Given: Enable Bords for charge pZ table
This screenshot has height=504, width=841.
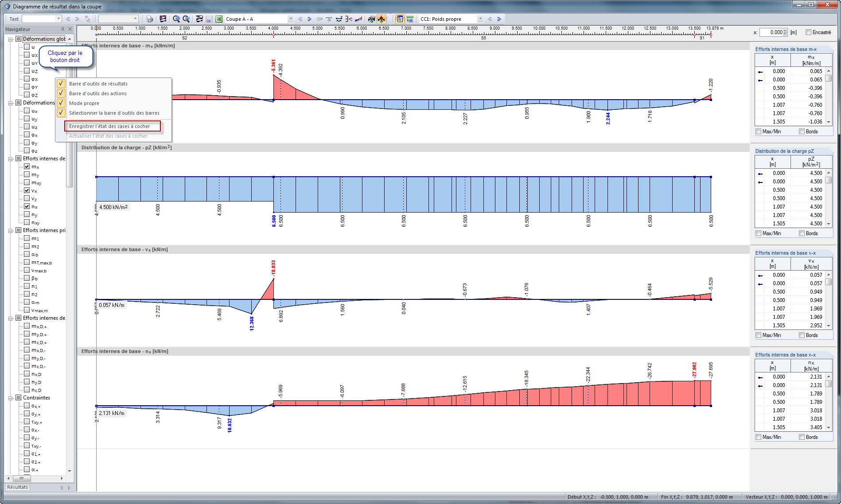Looking at the screenshot, I should [802, 233].
